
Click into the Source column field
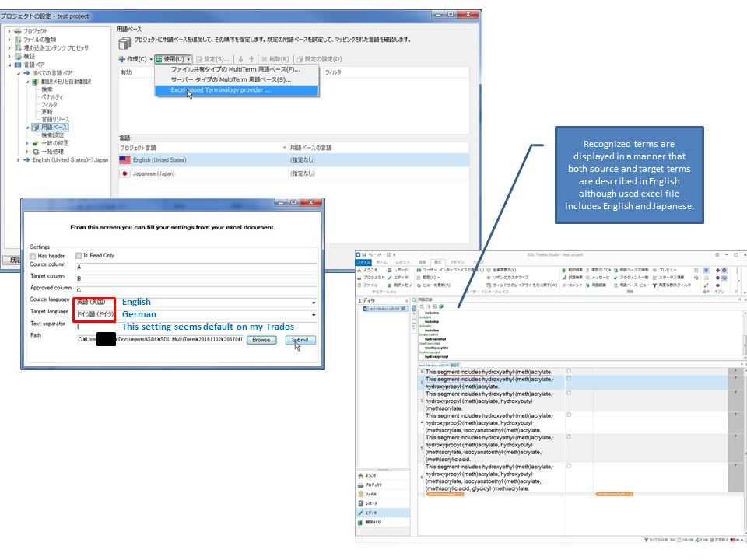195,266
